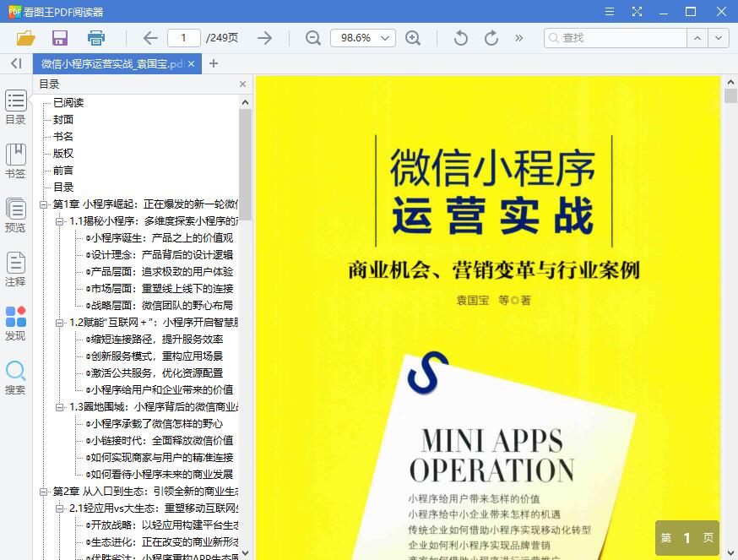The height and width of the screenshot is (560, 738).
Task: Open 小程序诞生：产品之上的价值观 entry
Action: pyautogui.click(x=160, y=238)
